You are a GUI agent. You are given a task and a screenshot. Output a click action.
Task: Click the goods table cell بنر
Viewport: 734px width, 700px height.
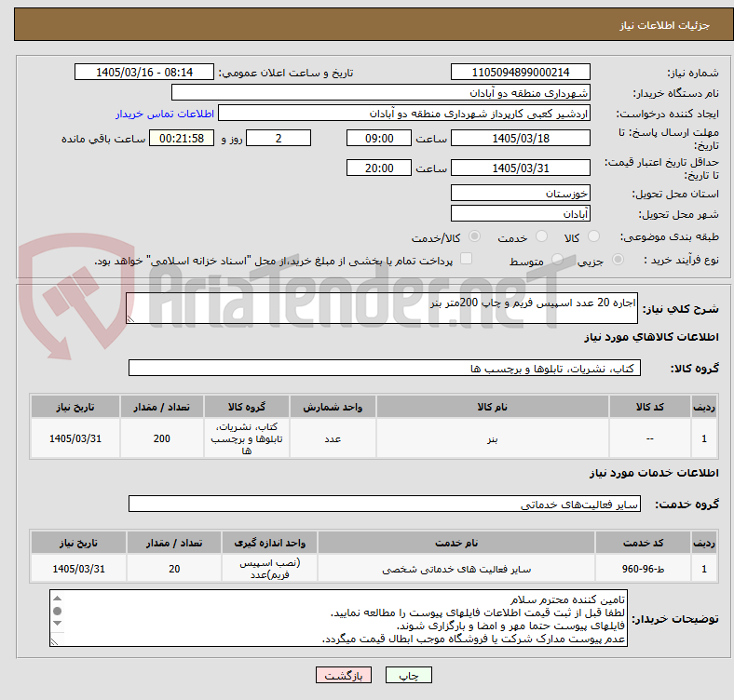pos(492,438)
